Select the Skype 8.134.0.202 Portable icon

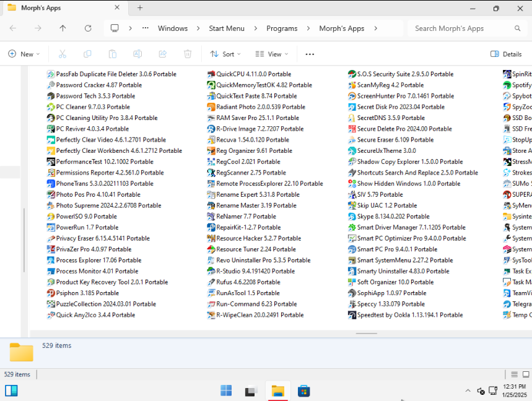(352, 216)
